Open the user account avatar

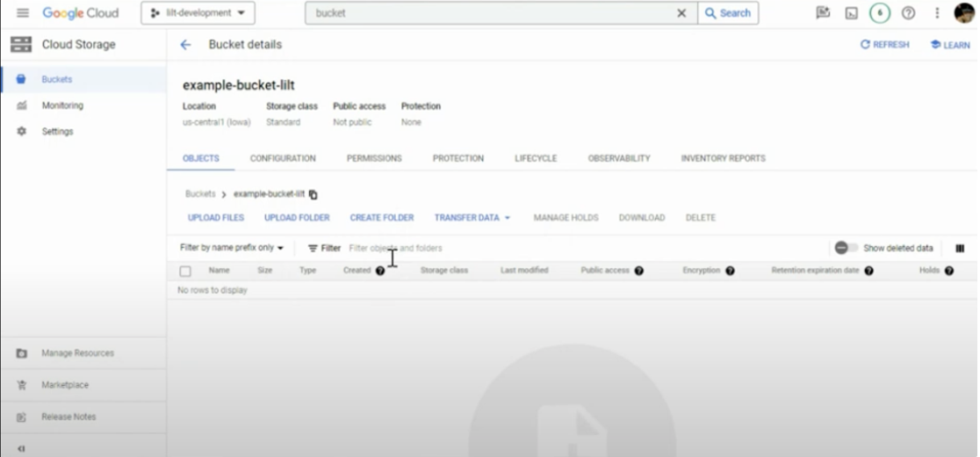[964, 13]
